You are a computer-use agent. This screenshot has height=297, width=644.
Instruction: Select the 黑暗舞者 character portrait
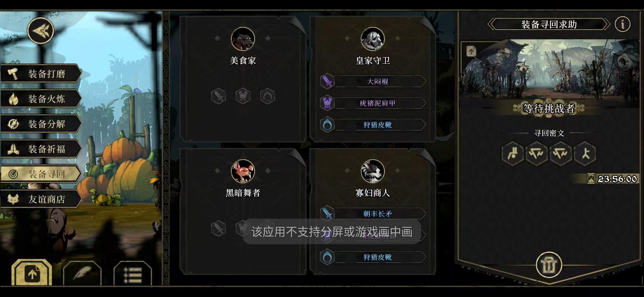[x=243, y=171]
